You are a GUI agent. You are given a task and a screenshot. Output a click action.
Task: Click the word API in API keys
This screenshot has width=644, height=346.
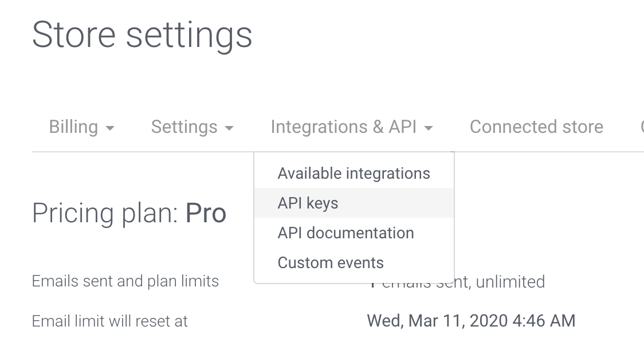[289, 203]
